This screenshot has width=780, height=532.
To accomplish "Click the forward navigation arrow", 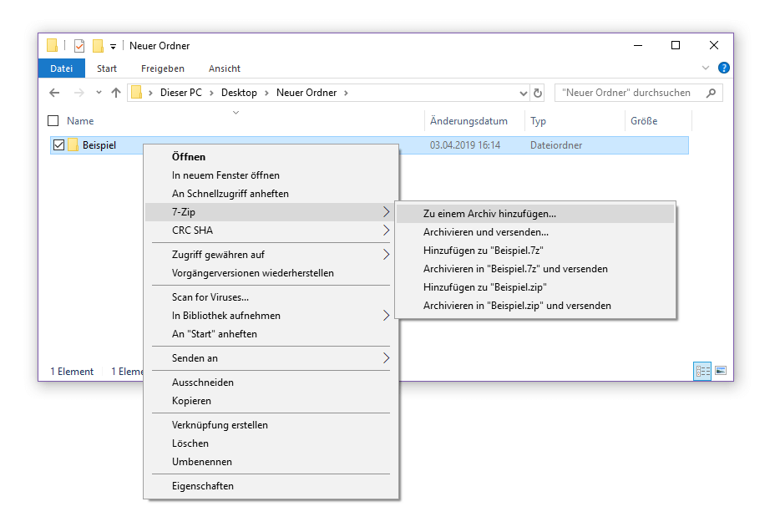I will [79, 93].
